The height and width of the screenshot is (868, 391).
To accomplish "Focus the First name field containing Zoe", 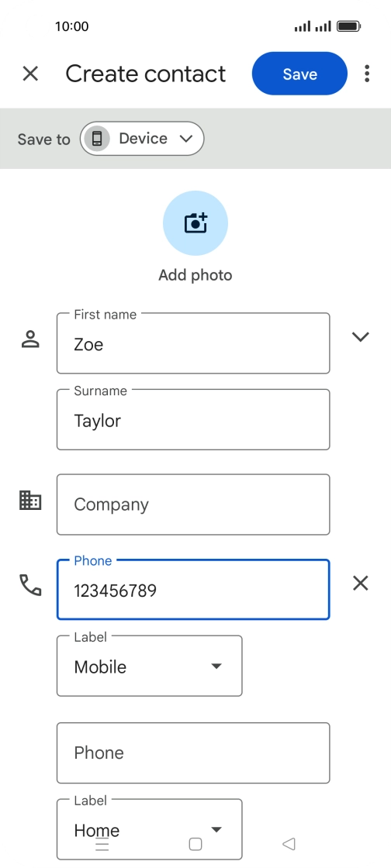I will [x=193, y=343].
